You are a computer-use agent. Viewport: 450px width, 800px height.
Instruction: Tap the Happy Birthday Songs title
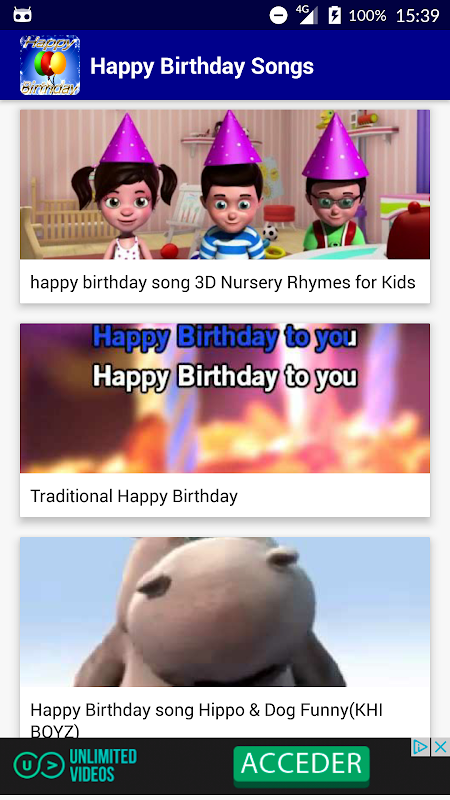202,66
